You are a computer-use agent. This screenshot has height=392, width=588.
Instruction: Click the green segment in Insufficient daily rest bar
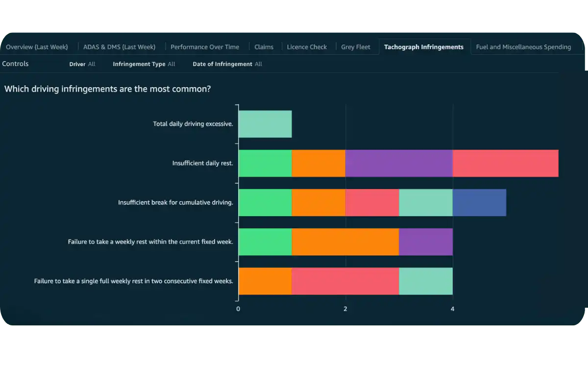pyautogui.click(x=265, y=163)
